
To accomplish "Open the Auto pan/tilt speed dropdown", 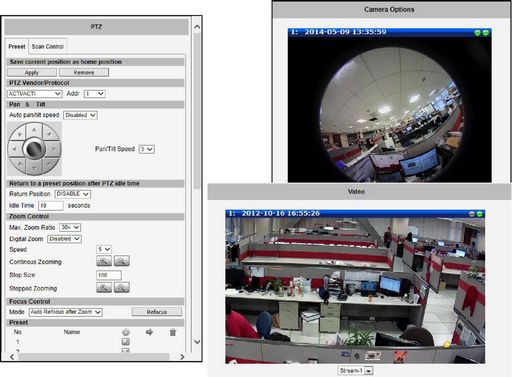I will tap(80, 115).
